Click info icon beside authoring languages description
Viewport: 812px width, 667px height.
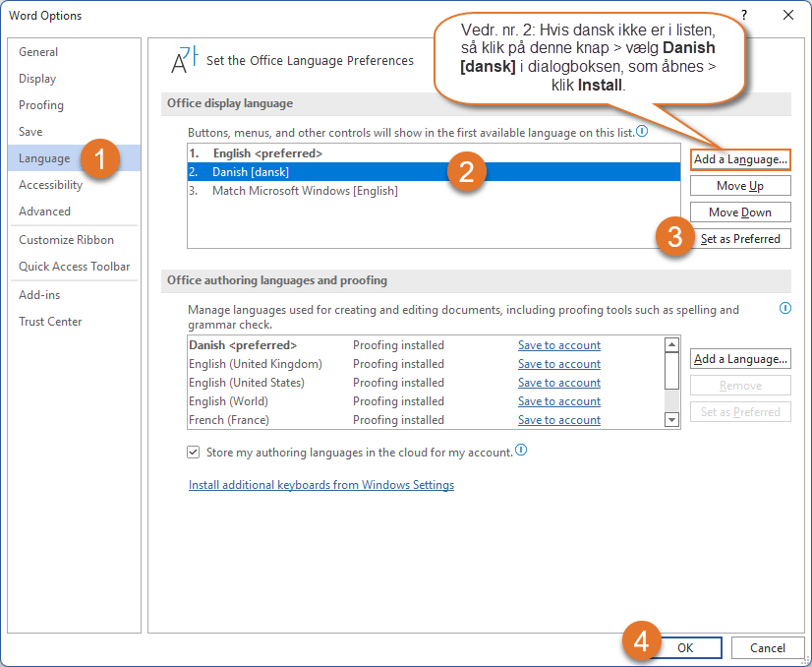tap(785, 308)
